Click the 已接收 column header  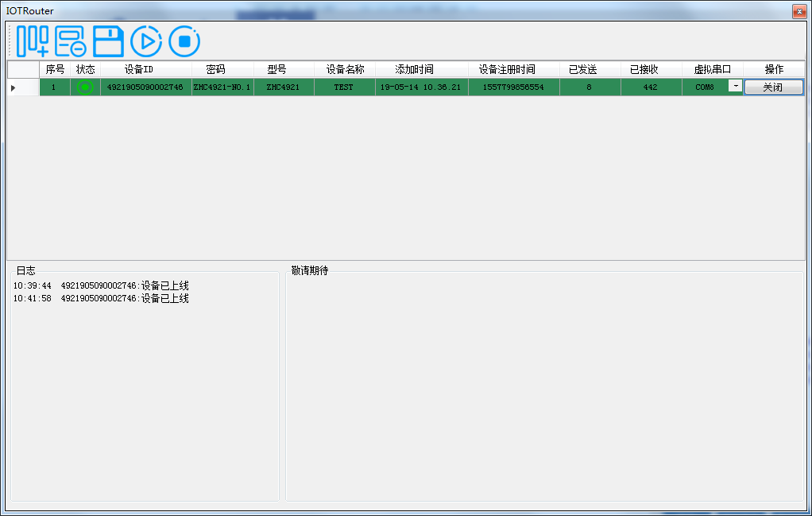click(x=650, y=69)
